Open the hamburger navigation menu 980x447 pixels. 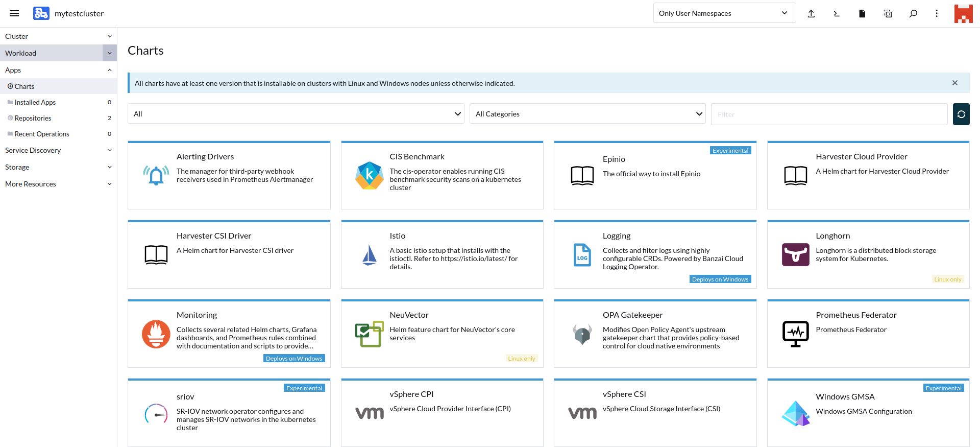(x=14, y=13)
